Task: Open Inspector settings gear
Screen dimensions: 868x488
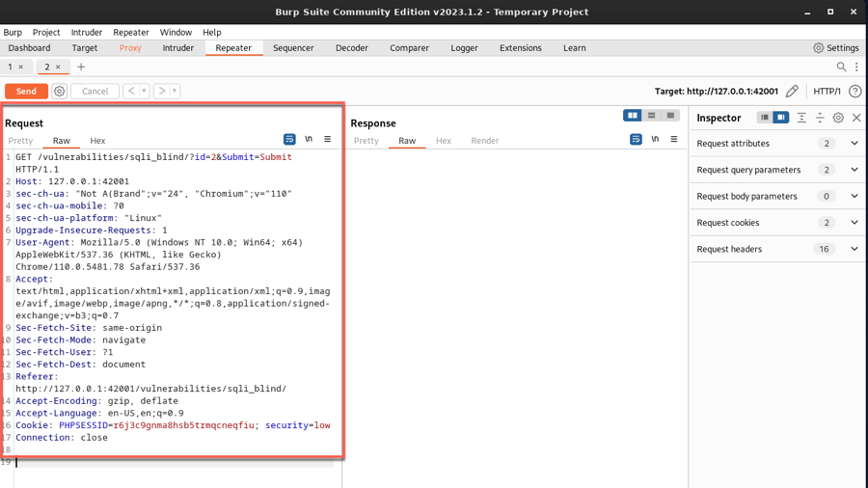Action: pyautogui.click(x=838, y=118)
